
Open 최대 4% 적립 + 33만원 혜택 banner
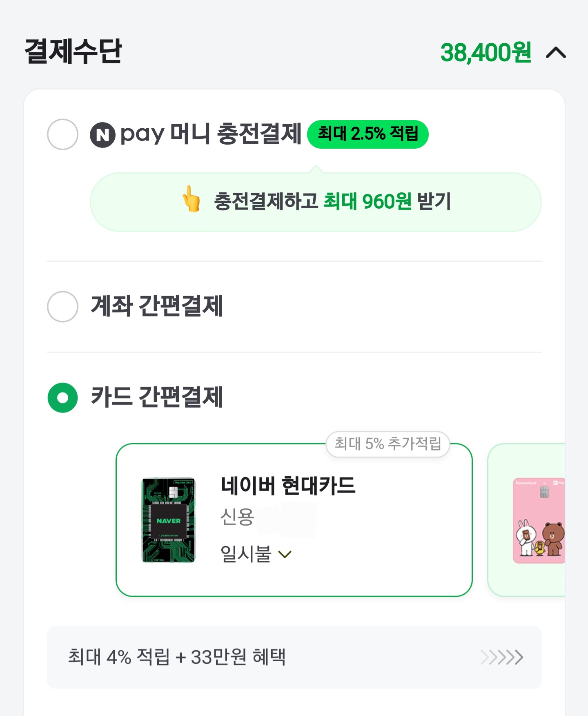point(177,657)
